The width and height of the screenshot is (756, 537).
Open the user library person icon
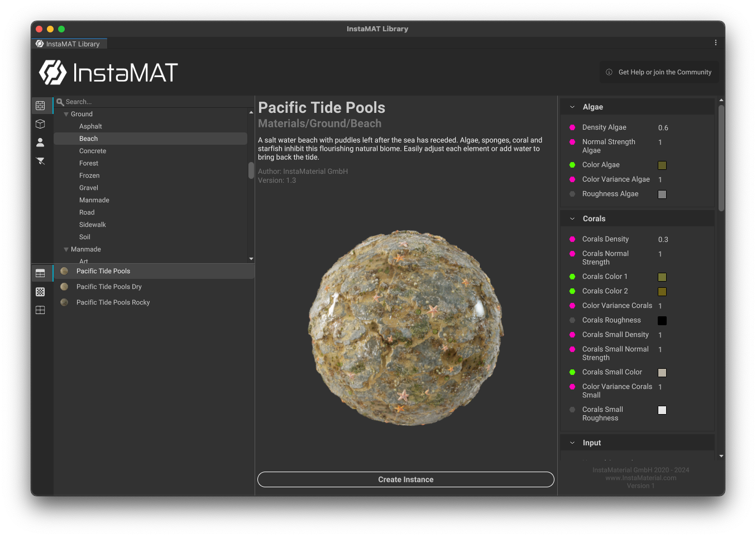[40, 142]
